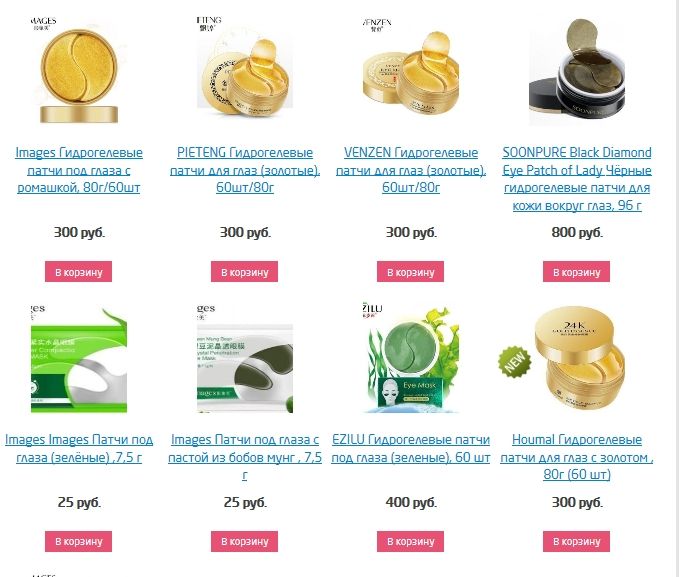Screen dimensions: 679x577
Task: Open Images Гидрогелевые патчи с ромашкой link
Action: click(79, 170)
